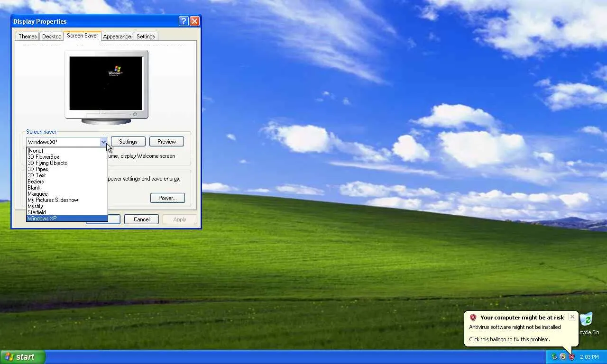607x364 pixels.
Task: Choose the Starfield screen saver
Action: [67, 212]
